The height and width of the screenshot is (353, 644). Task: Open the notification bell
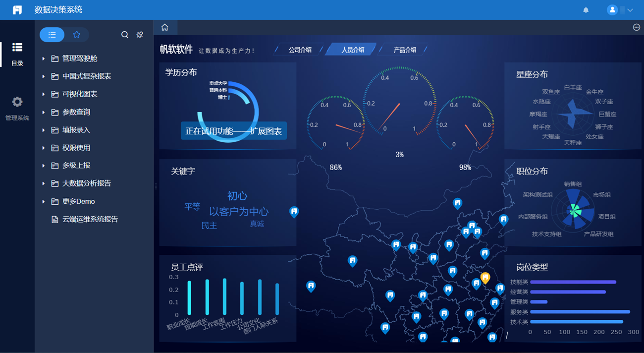coord(586,10)
